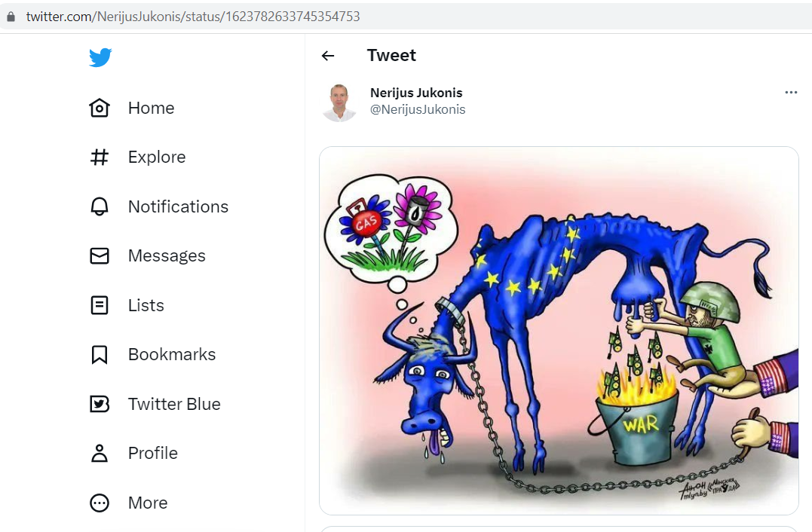View site info via padlock icon
Image resolution: width=812 pixels, height=532 pixels.
click(11, 17)
